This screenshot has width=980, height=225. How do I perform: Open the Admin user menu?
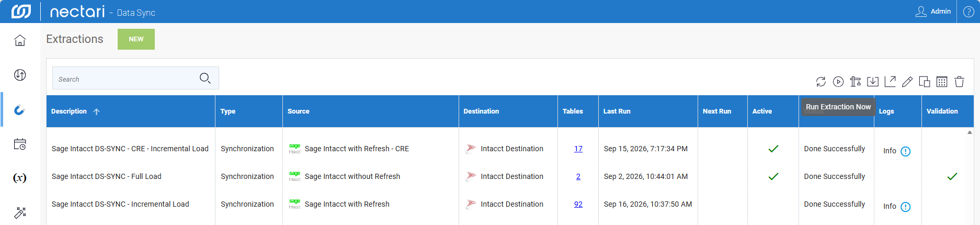(933, 11)
